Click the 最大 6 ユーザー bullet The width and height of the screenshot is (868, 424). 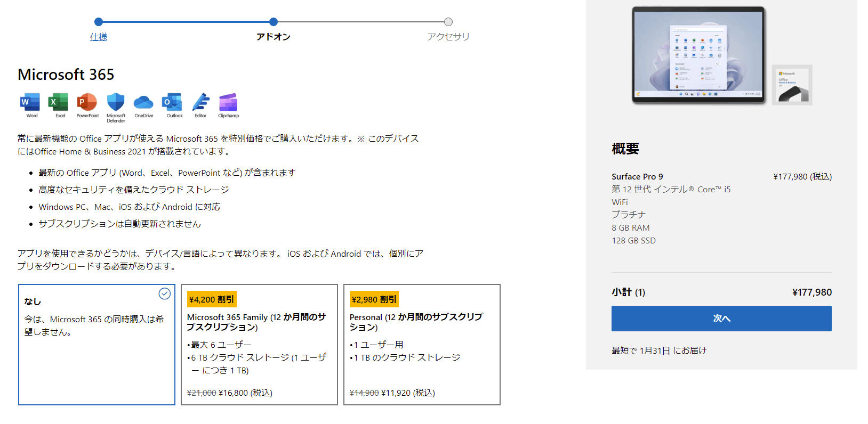pos(220,345)
